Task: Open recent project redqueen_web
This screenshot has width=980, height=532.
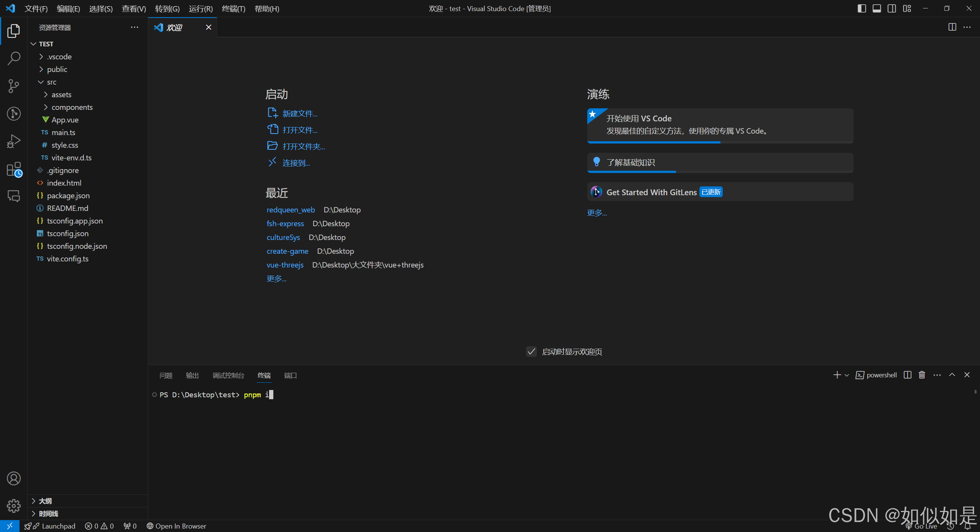Action: 291,210
